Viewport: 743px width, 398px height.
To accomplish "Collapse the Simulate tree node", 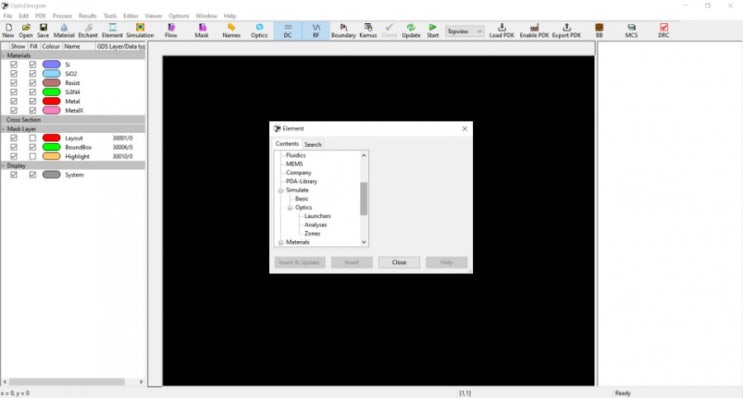I will point(281,190).
